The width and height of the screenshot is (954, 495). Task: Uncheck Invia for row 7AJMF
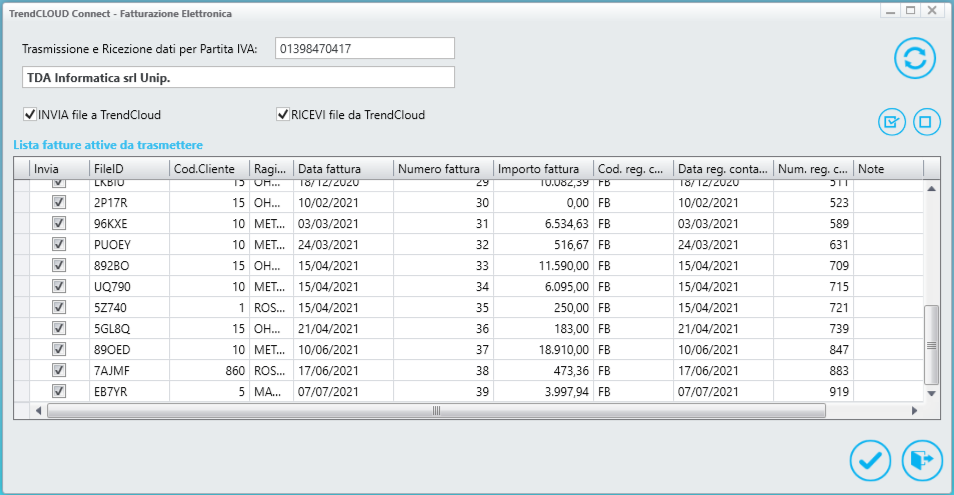[x=59, y=370]
